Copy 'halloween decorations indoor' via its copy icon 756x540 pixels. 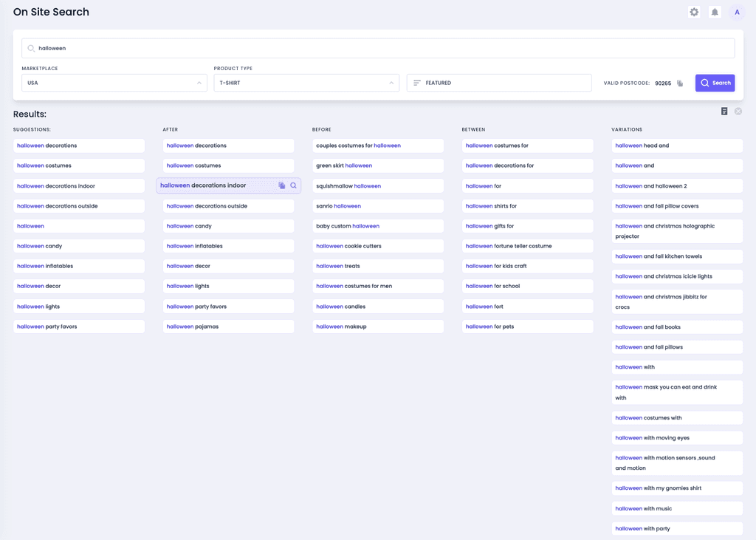282,185
